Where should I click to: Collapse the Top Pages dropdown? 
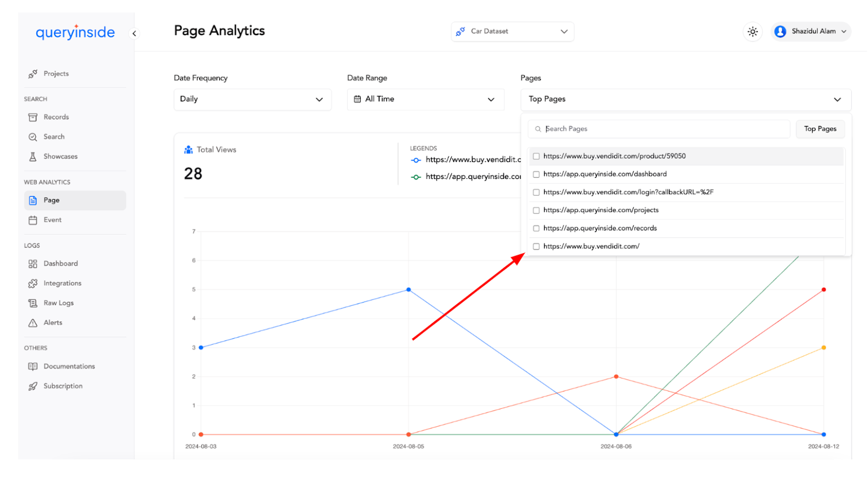(x=686, y=100)
